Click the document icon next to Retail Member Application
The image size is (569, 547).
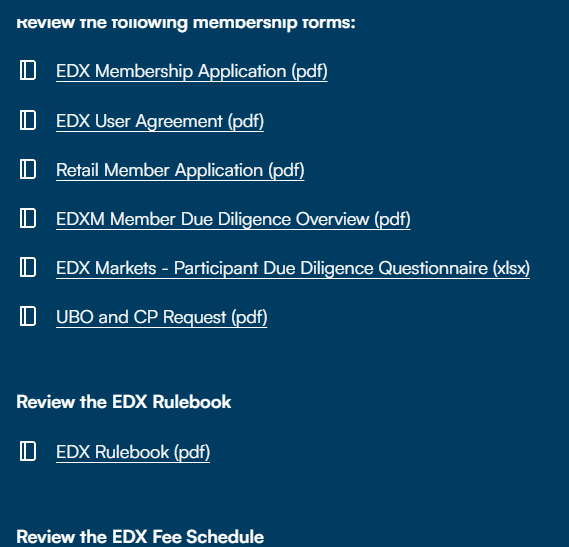(x=28, y=169)
